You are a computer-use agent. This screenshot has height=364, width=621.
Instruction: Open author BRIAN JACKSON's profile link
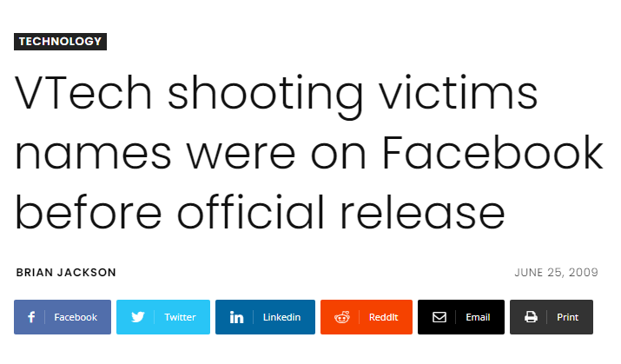[x=66, y=273]
